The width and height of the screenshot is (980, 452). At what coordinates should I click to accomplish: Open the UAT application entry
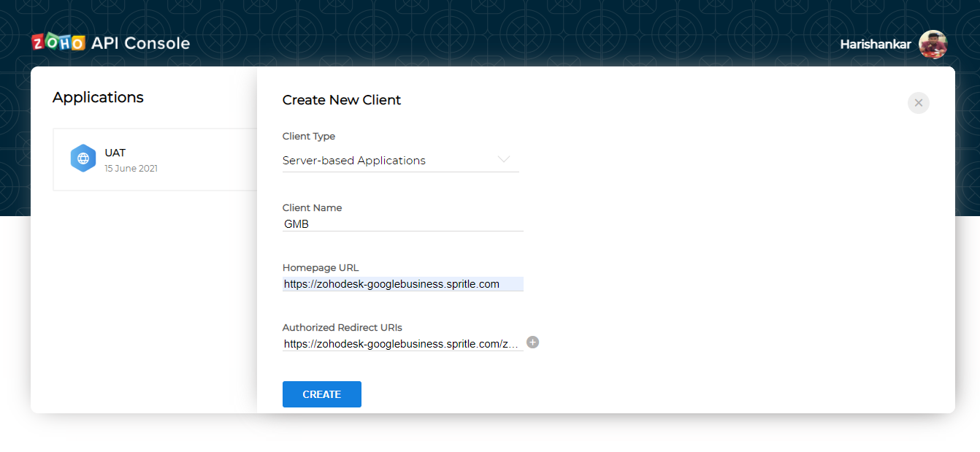[x=156, y=160]
